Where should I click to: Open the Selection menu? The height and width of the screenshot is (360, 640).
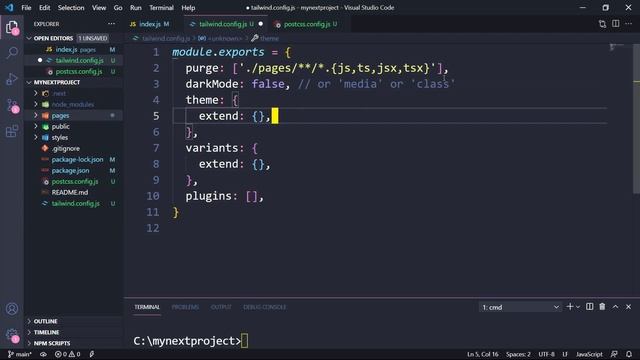pyautogui.click(x=71, y=8)
